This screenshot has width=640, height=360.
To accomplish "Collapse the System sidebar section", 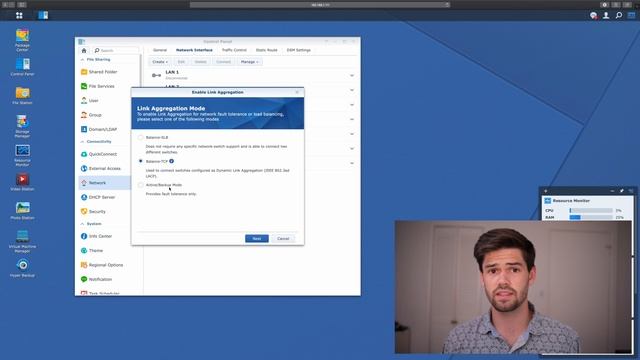I will click(82, 224).
